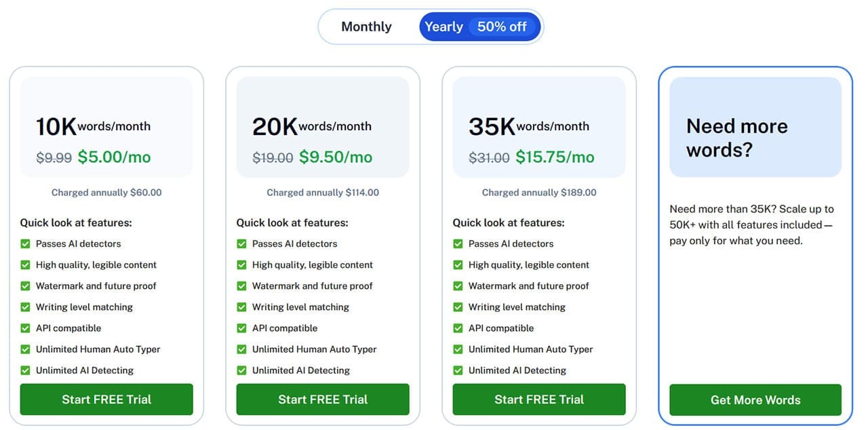Screen dimensions: 868x430
Task: Click the $15.75/mo price on 35K plan
Action: click(x=555, y=157)
